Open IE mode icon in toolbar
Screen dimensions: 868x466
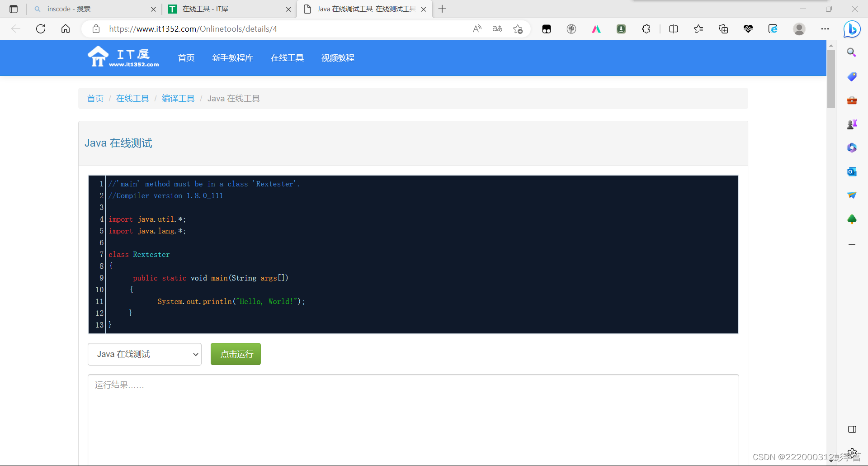pos(773,29)
